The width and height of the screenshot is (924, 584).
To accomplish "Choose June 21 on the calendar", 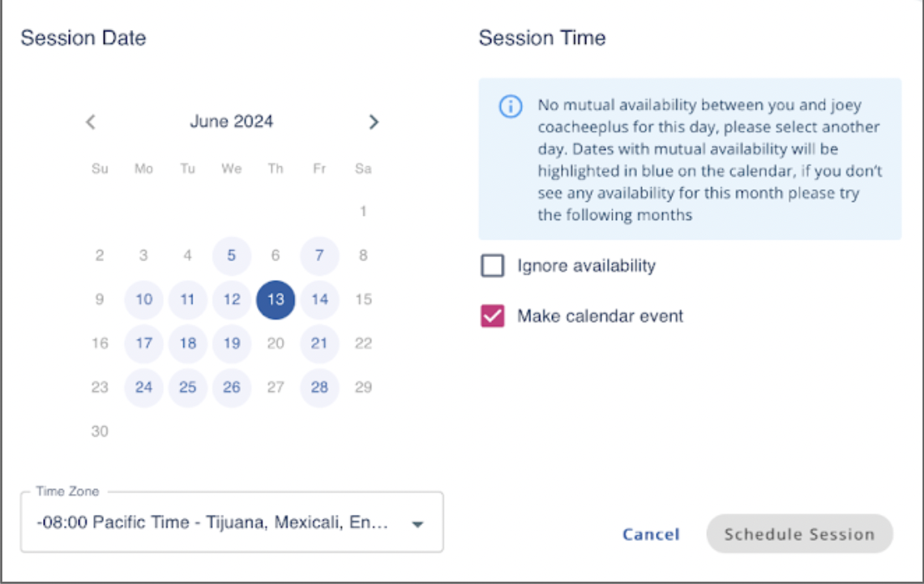I will [x=319, y=343].
